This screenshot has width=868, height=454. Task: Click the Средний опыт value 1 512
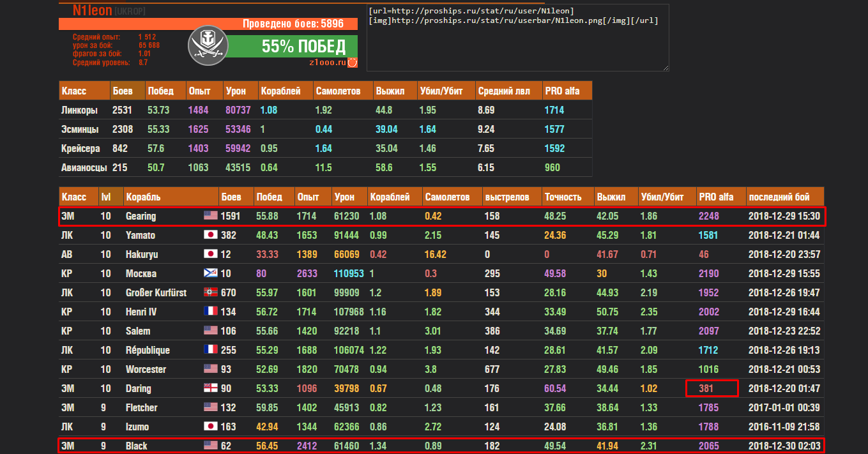point(147,38)
